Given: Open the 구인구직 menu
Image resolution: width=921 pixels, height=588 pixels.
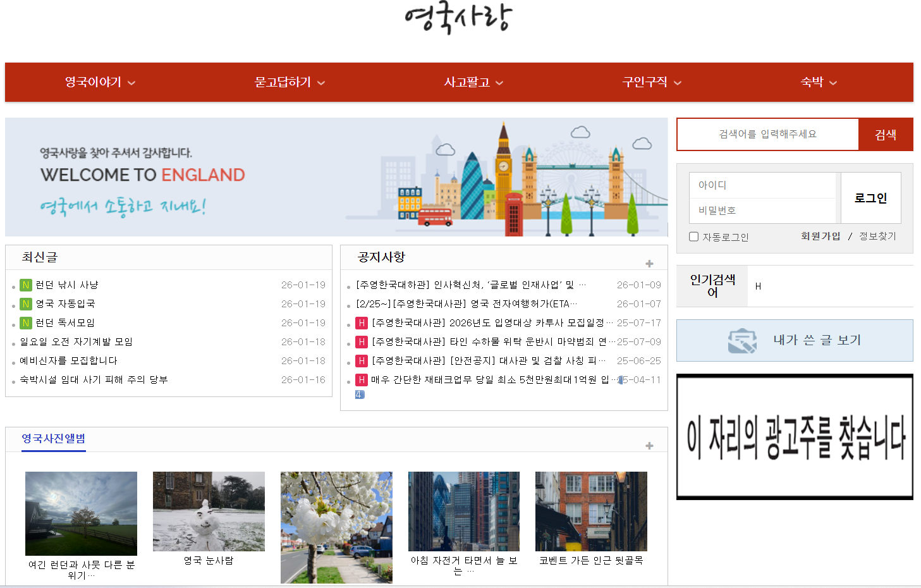Looking at the screenshot, I should (652, 82).
